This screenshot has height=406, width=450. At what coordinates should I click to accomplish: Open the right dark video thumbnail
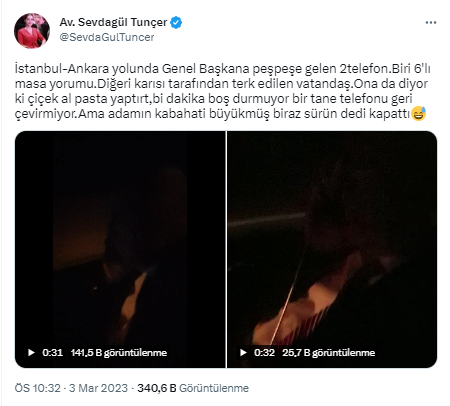pos(332,249)
